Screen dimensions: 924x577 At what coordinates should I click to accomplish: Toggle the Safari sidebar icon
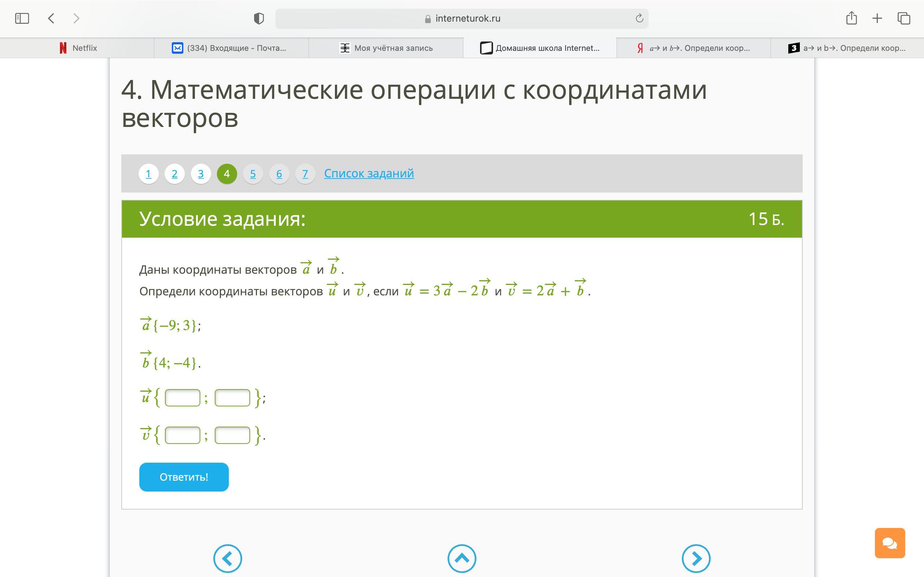(22, 18)
